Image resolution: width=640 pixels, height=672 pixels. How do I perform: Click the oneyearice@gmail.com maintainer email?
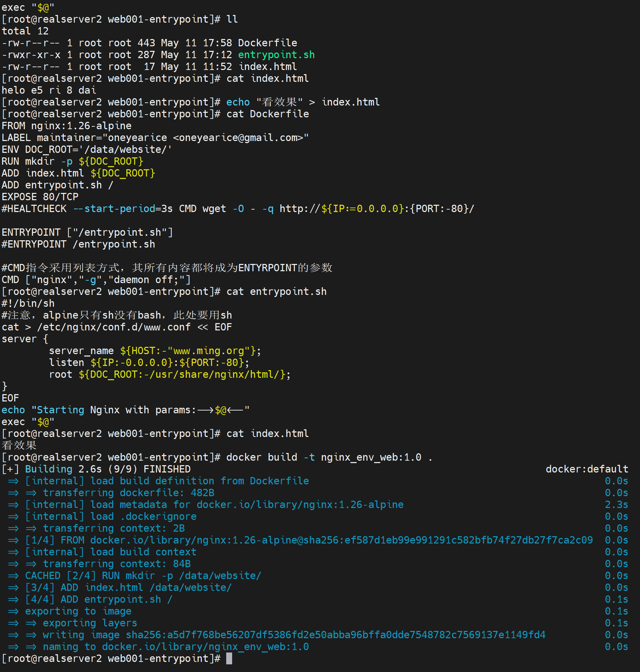(x=240, y=138)
